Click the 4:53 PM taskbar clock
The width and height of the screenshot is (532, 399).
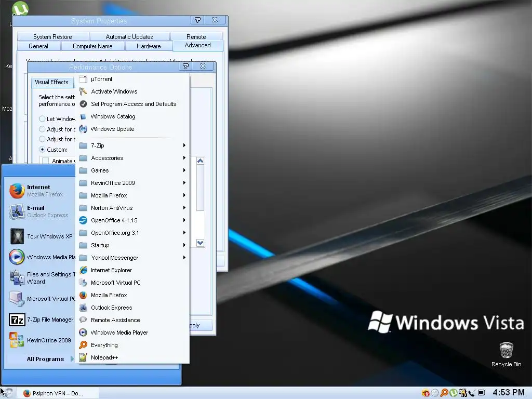point(508,393)
